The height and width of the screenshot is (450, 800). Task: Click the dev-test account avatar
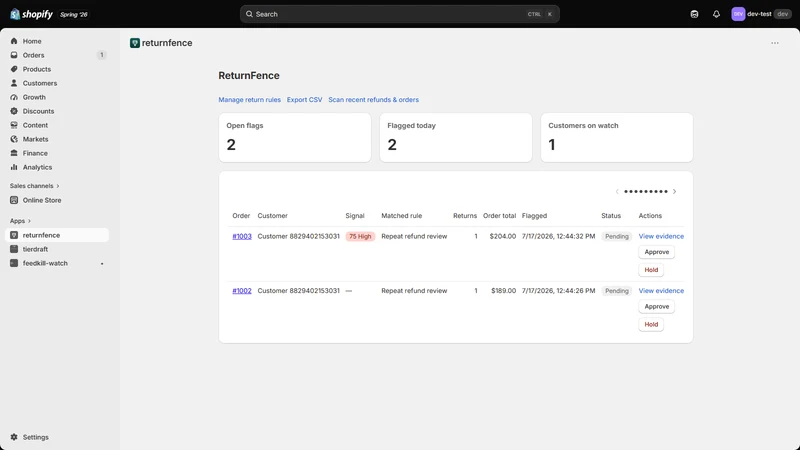pos(738,14)
